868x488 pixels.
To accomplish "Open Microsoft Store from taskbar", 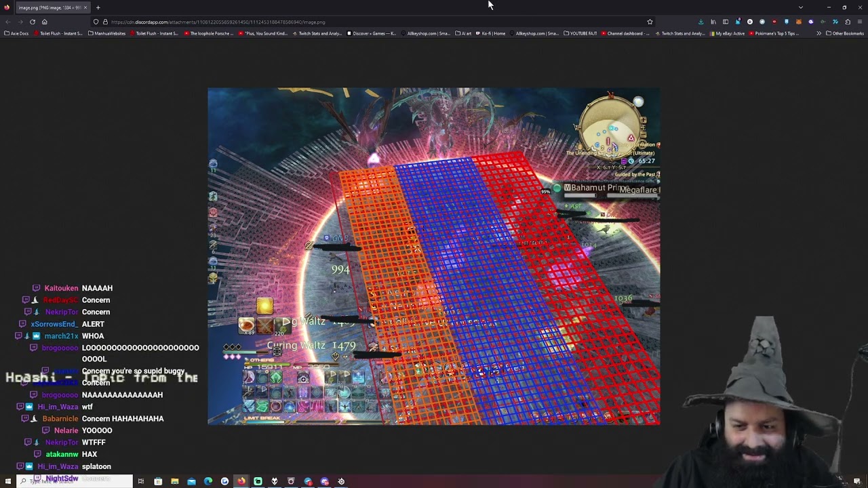I will [158, 481].
